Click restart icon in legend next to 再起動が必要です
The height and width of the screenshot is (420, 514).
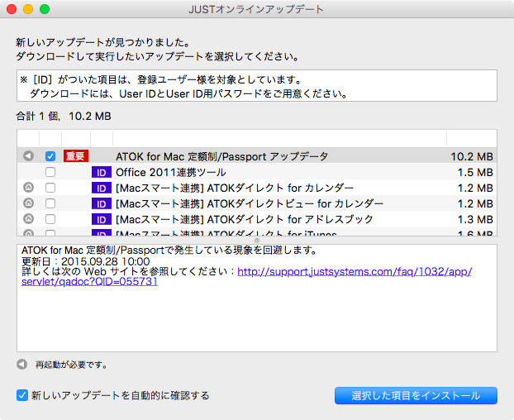(x=22, y=365)
